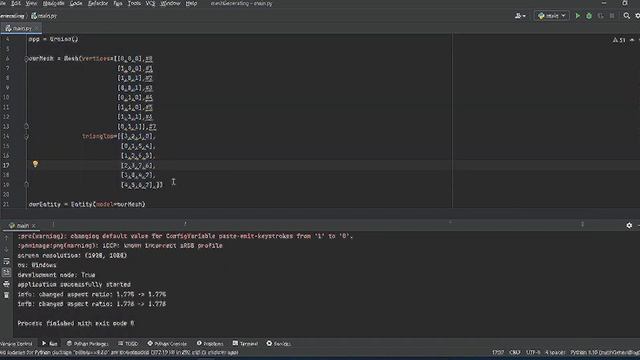This screenshot has height=360, width=640.
Task: Open the Edit menu
Action: pyautogui.click(x=16, y=3)
